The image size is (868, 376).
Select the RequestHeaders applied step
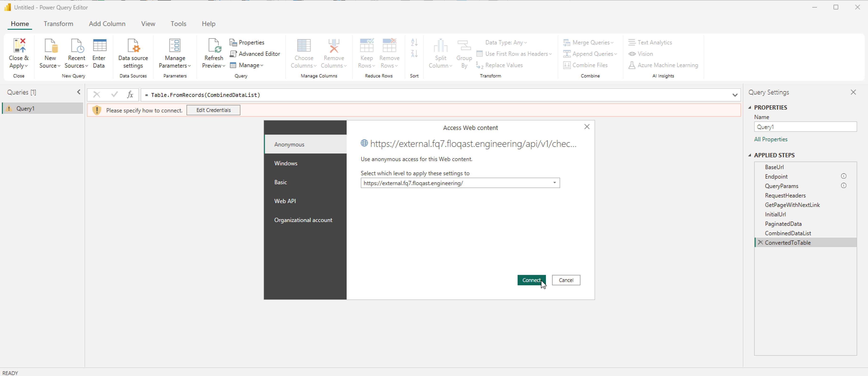click(x=805, y=195)
